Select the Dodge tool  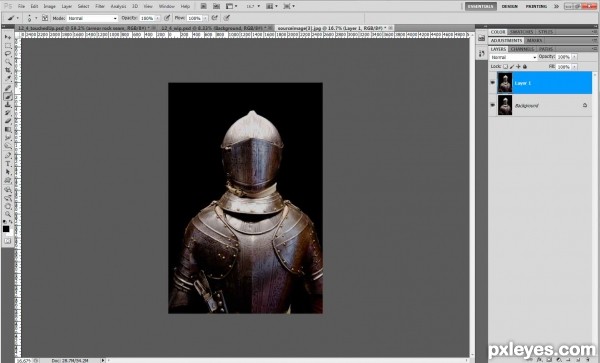(8, 146)
